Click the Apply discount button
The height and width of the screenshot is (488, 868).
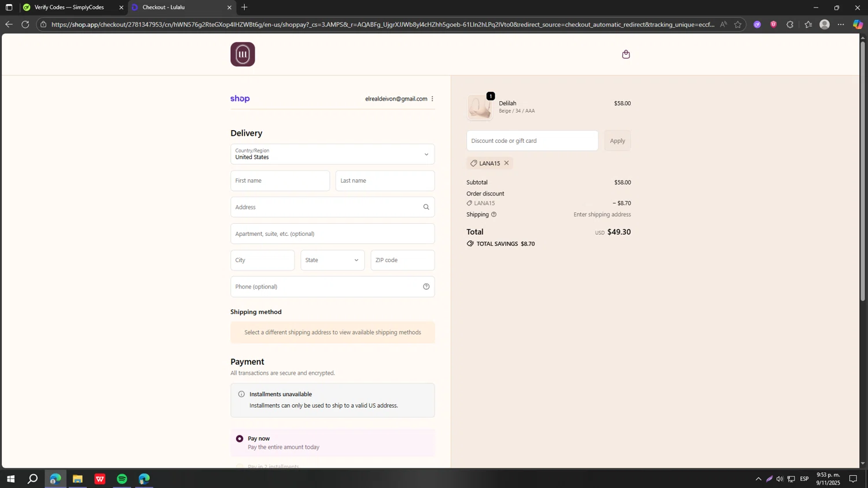pyautogui.click(x=617, y=141)
